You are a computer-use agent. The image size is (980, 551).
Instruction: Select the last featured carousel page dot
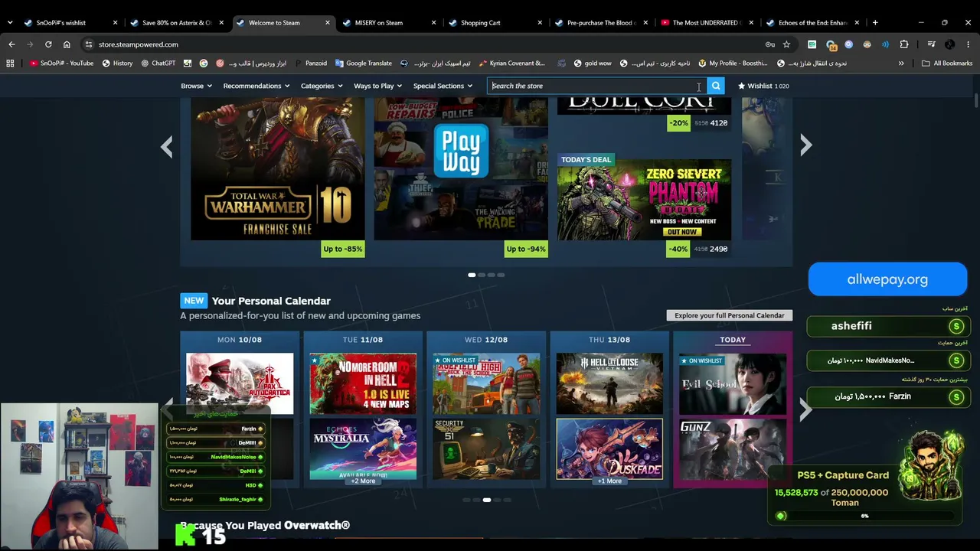501,275
